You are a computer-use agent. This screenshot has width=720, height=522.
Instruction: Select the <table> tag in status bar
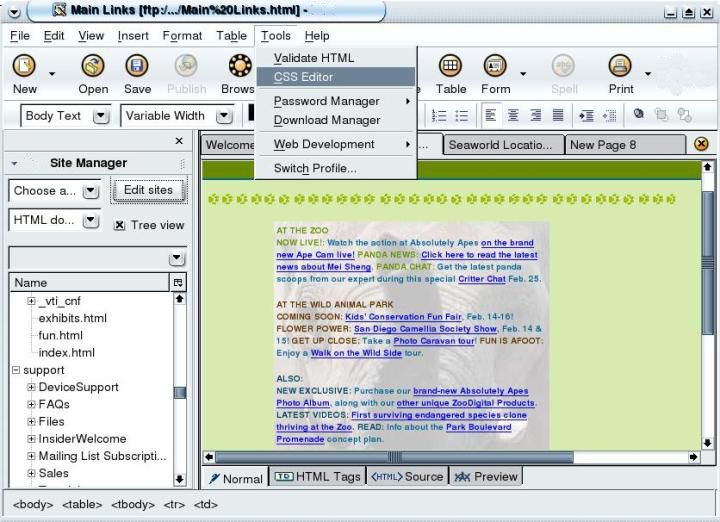(x=82, y=505)
